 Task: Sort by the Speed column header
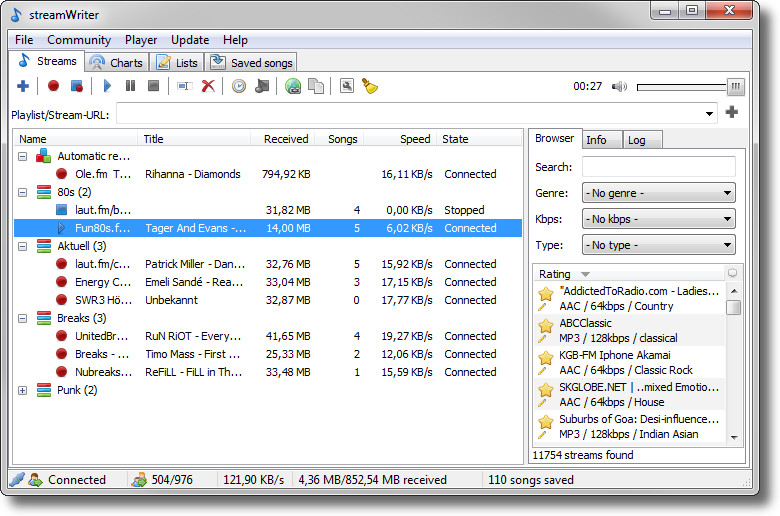[x=401, y=139]
